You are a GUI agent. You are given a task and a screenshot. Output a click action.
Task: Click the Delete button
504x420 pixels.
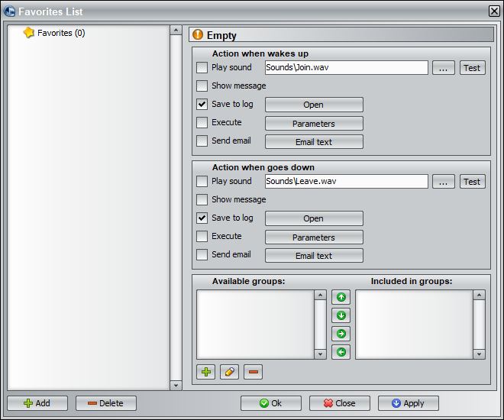pos(106,403)
